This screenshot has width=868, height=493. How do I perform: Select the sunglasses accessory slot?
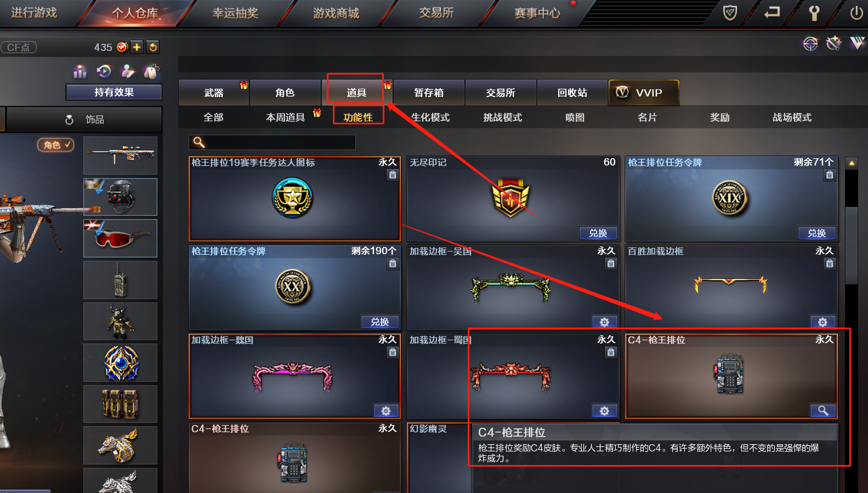pyautogui.click(x=120, y=238)
